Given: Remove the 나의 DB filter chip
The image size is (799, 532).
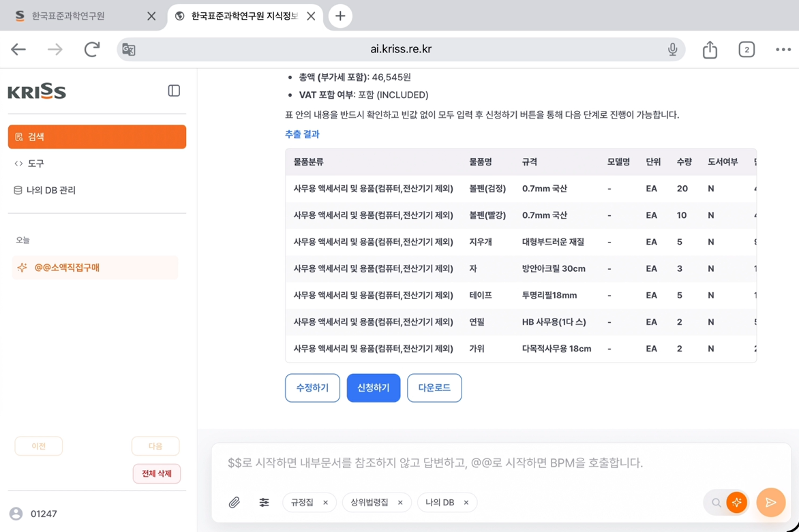Looking at the screenshot, I should (466, 503).
